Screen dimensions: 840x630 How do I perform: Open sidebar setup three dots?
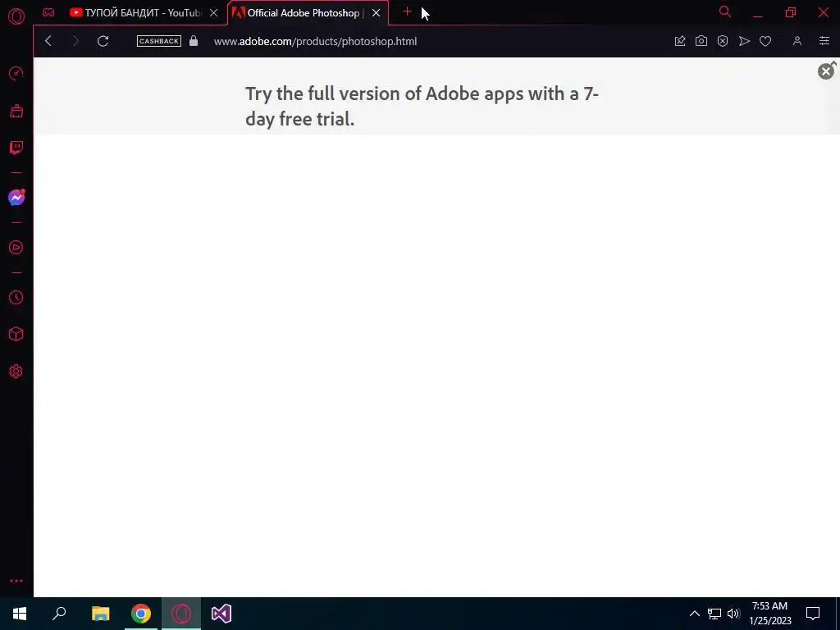coord(16,581)
